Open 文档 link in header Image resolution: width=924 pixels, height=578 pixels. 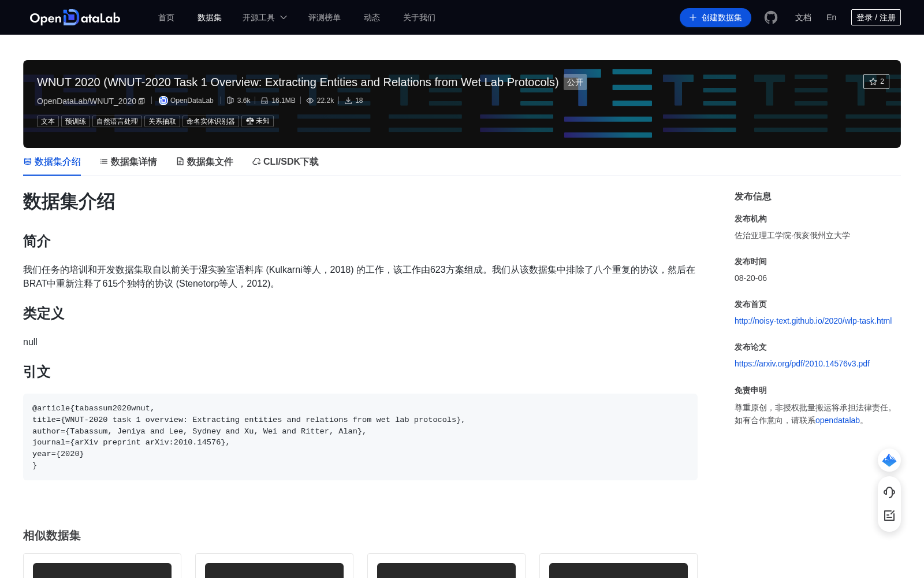pos(803,17)
